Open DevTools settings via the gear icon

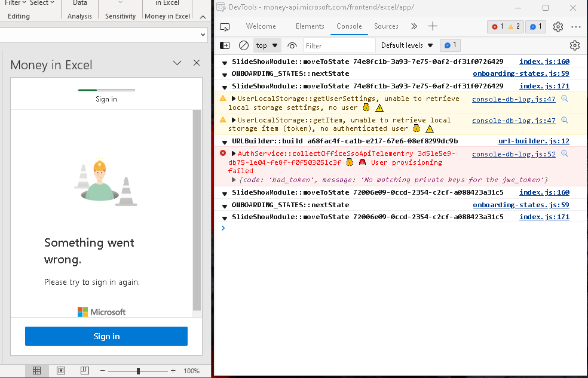click(558, 27)
